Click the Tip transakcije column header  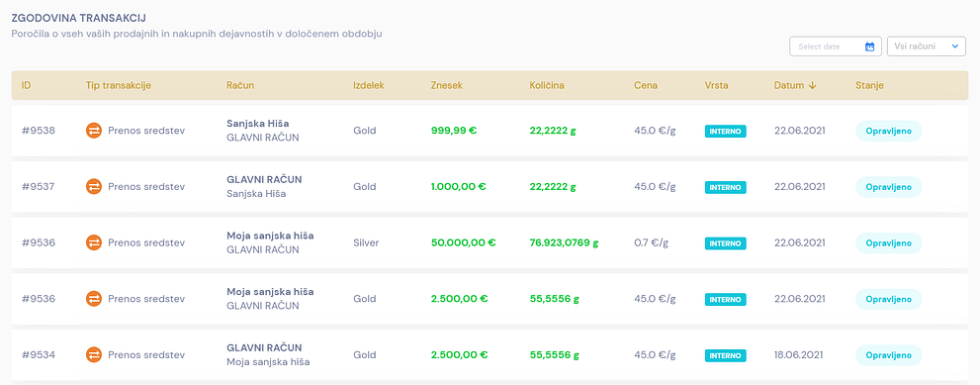(119, 86)
